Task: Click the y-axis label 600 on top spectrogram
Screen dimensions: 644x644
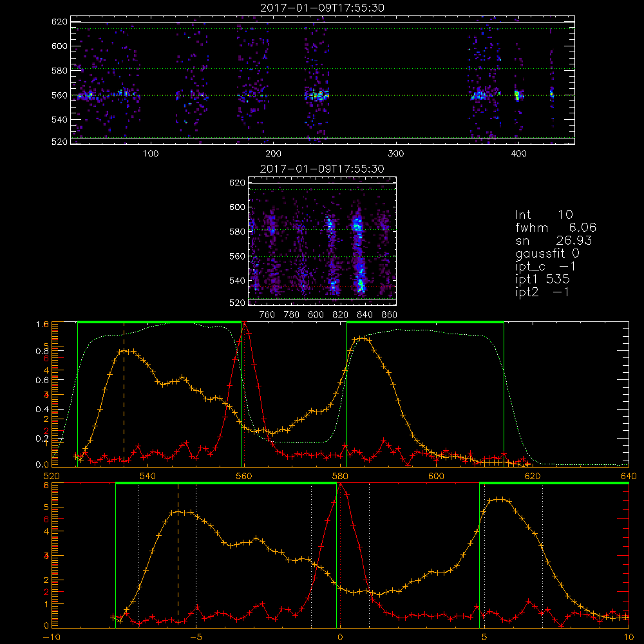Action: (59, 46)
